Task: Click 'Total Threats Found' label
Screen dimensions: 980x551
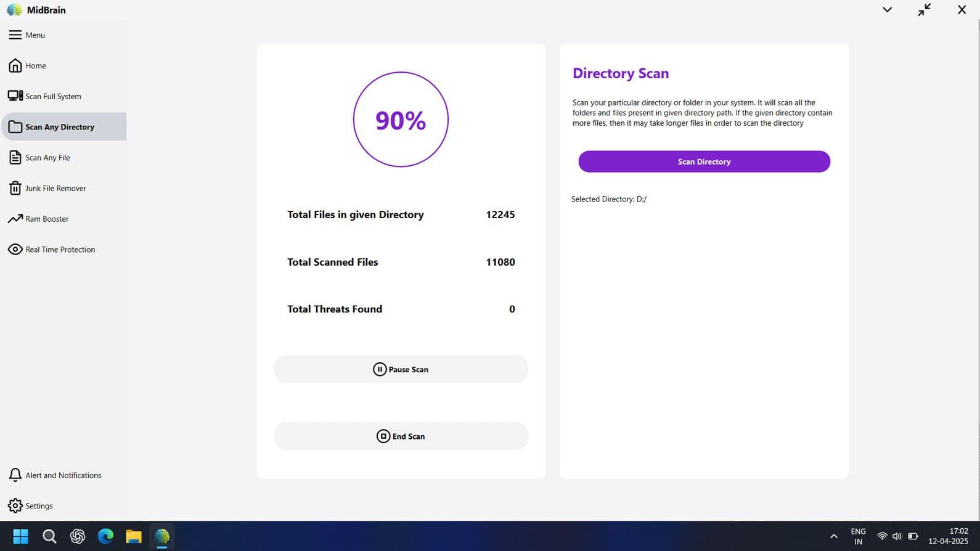Action: click(x=335, y=309)
